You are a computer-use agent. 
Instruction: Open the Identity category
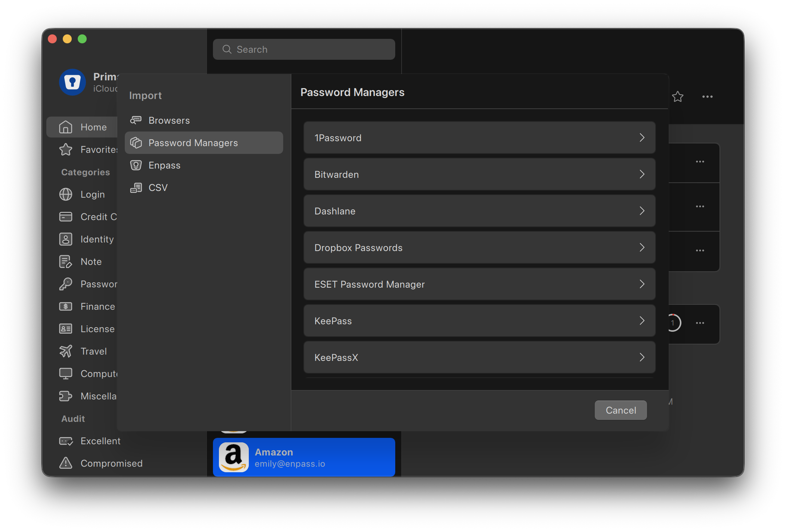82,239
